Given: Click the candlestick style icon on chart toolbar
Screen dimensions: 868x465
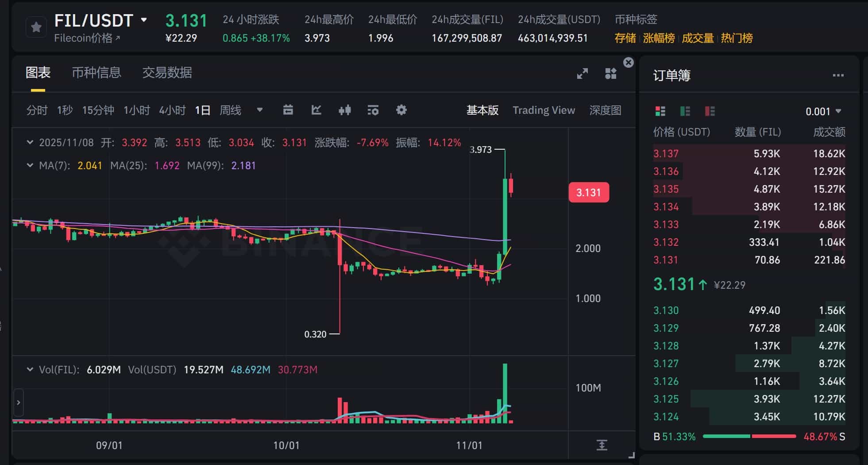Looking at the screenshot, I should [x=345, y=110].
